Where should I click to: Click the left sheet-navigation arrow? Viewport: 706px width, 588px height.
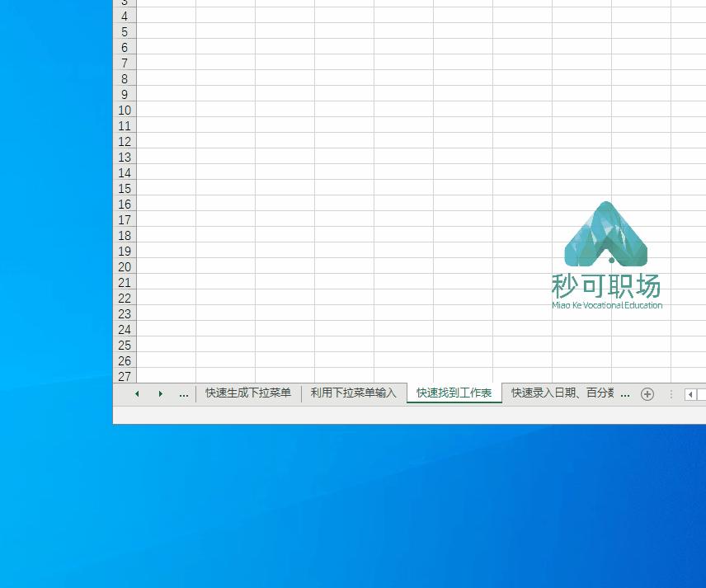(x=137, y=394)
